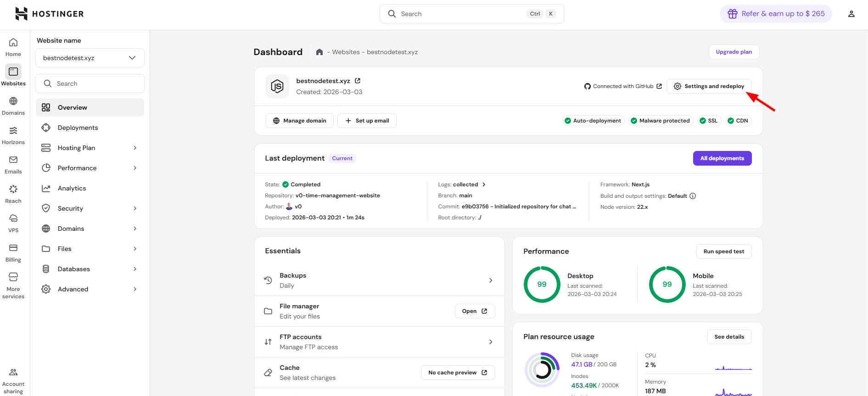Click the All deployments button
Screen dimensions: 868x396
tap(722, 158)
